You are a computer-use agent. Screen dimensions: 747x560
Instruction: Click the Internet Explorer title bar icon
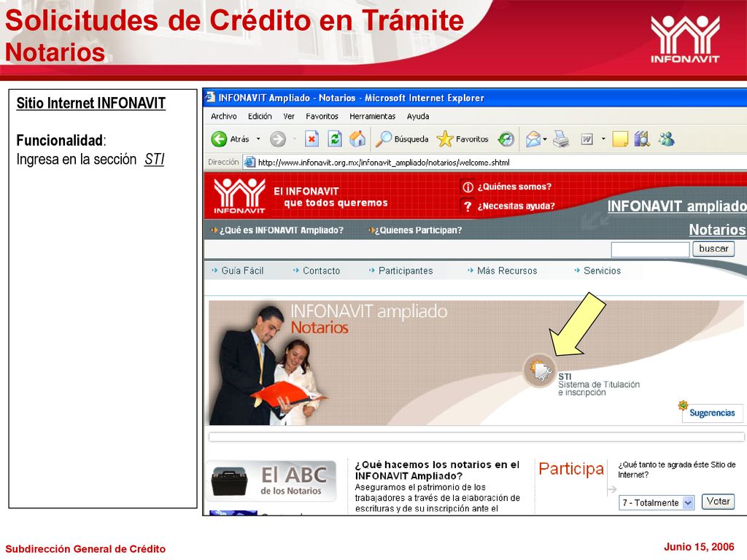(210, 98)
